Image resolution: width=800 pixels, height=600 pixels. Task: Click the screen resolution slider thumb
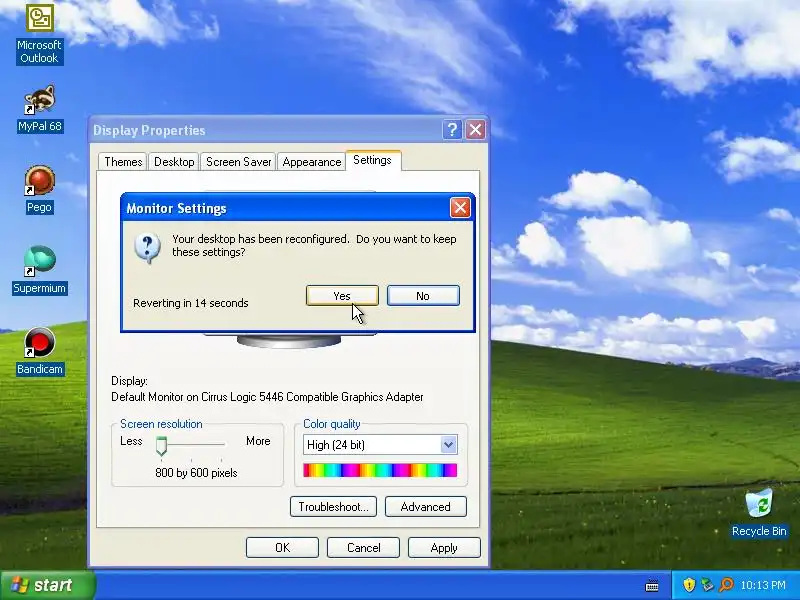161,446
